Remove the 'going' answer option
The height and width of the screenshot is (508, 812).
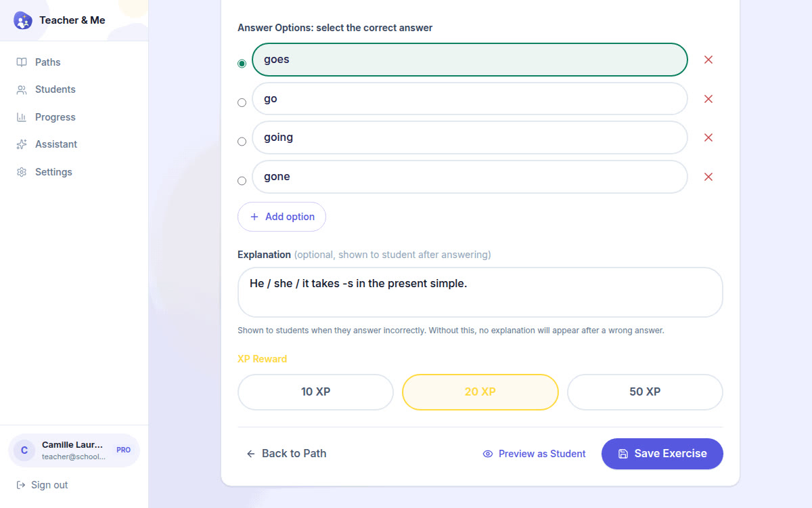click(x=708, y=137)
